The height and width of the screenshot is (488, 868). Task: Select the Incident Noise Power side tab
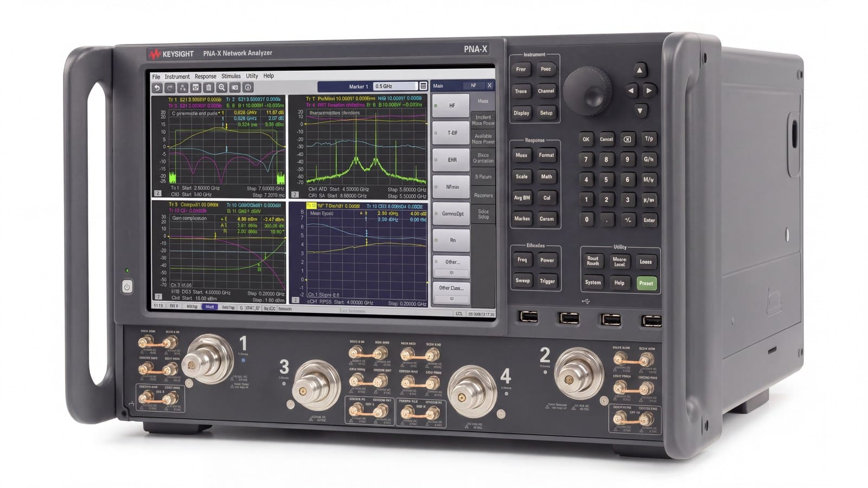coord(483,120)
